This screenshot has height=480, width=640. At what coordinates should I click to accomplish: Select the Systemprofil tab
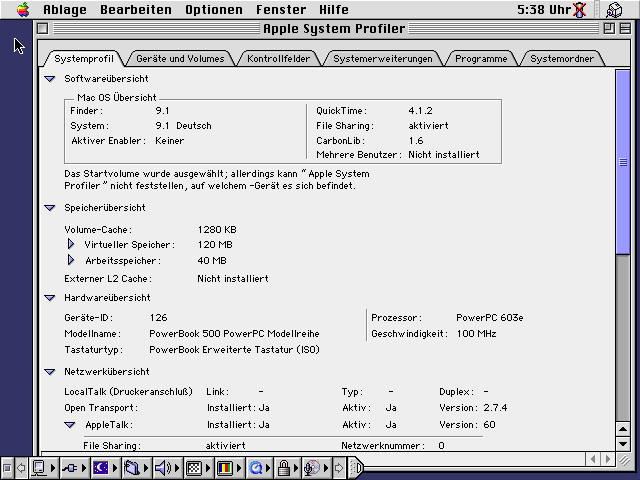coord(84,59)
